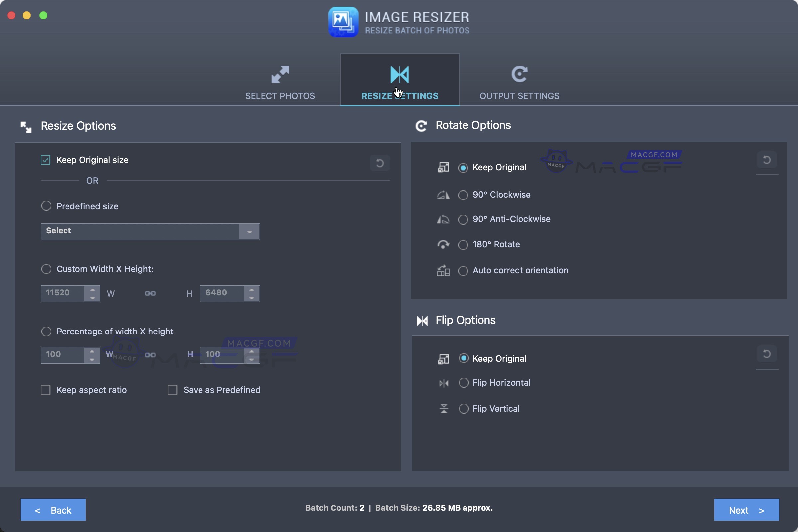Click the chain link icon between width and height
Image resolution: width=798 pixels, height=532 pixels.
(150, 293)
